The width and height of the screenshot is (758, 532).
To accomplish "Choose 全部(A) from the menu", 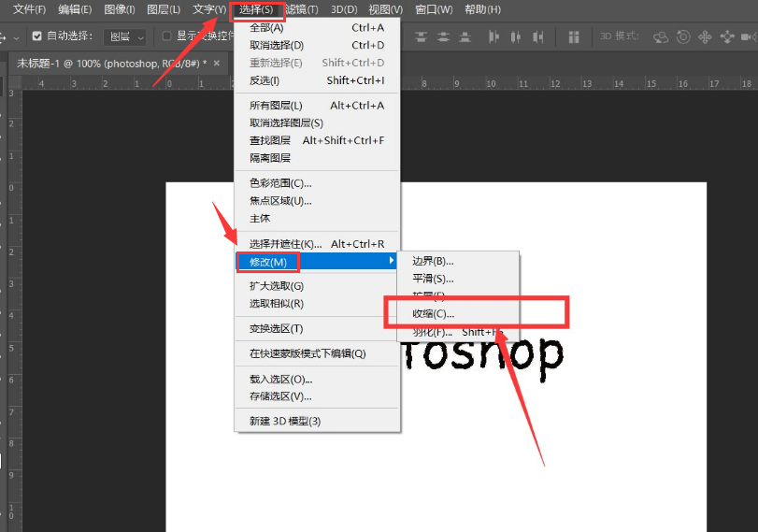I will pyautogui.click(x=317, y=28).
